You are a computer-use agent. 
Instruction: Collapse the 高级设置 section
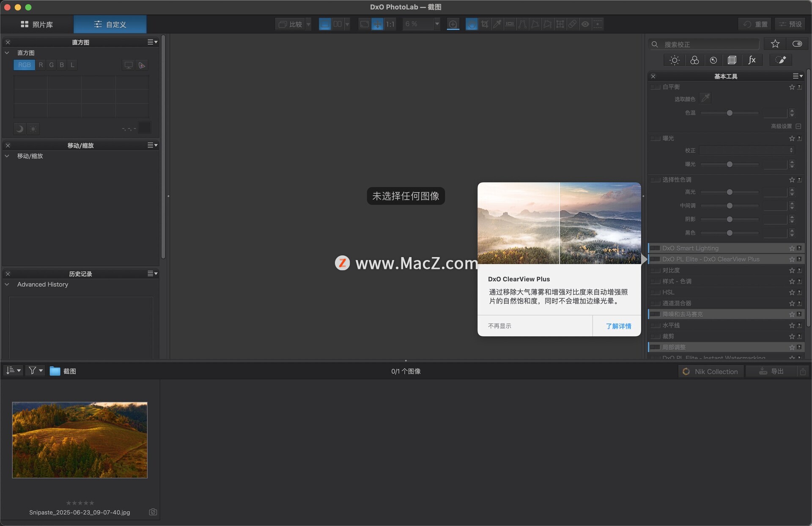[x=798, y=126]
